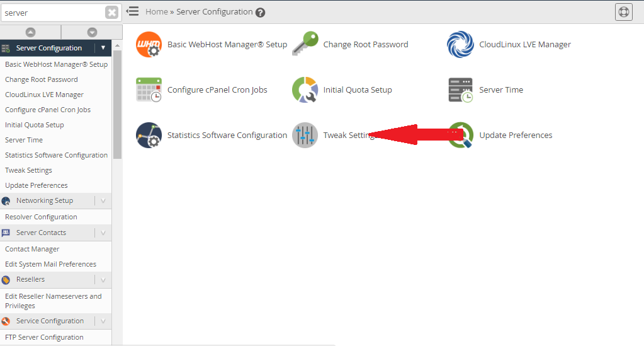Image resolution: width=644 pixels, height=346 pixels.
Task: Click the Change Root Password key icon
Action: (305, 43)
